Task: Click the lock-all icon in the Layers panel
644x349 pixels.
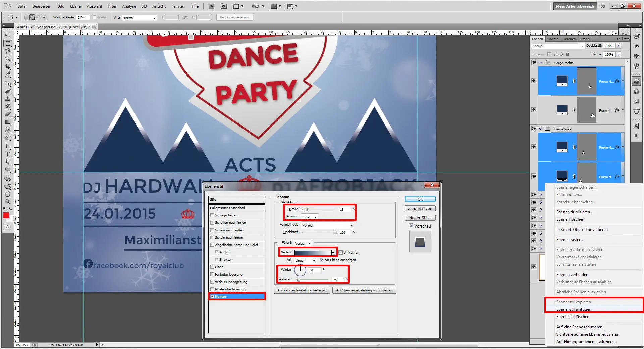Action: coord(567,54)
